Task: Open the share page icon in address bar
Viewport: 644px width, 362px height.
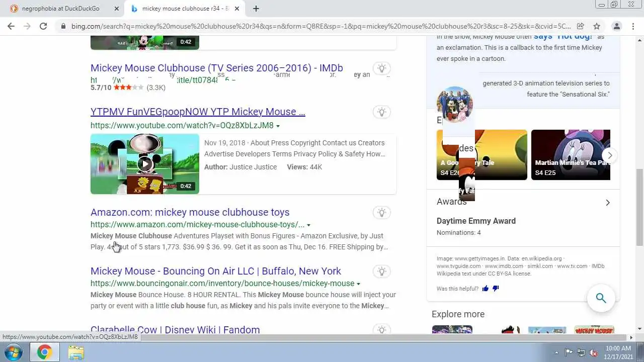Action: (581, 26)
